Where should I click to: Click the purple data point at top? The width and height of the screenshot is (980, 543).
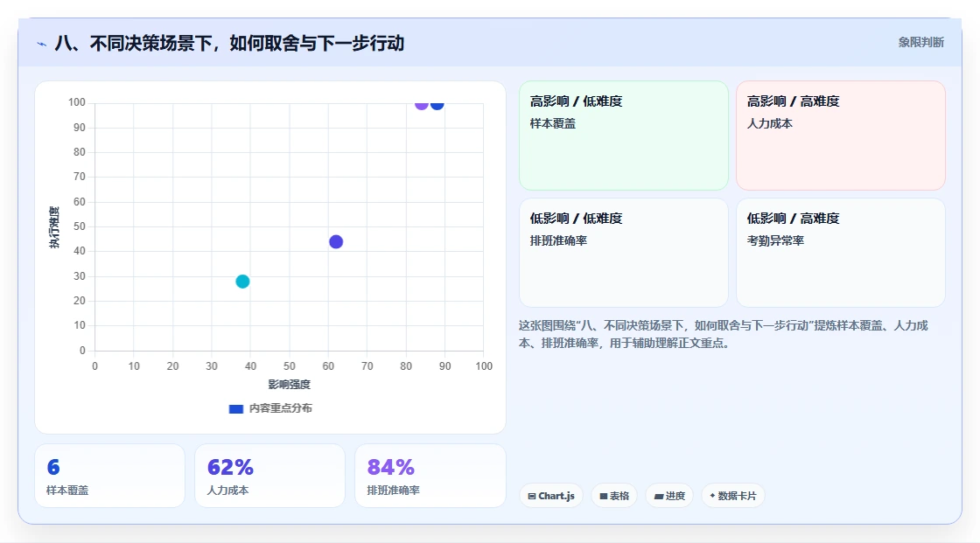[421, 104]
